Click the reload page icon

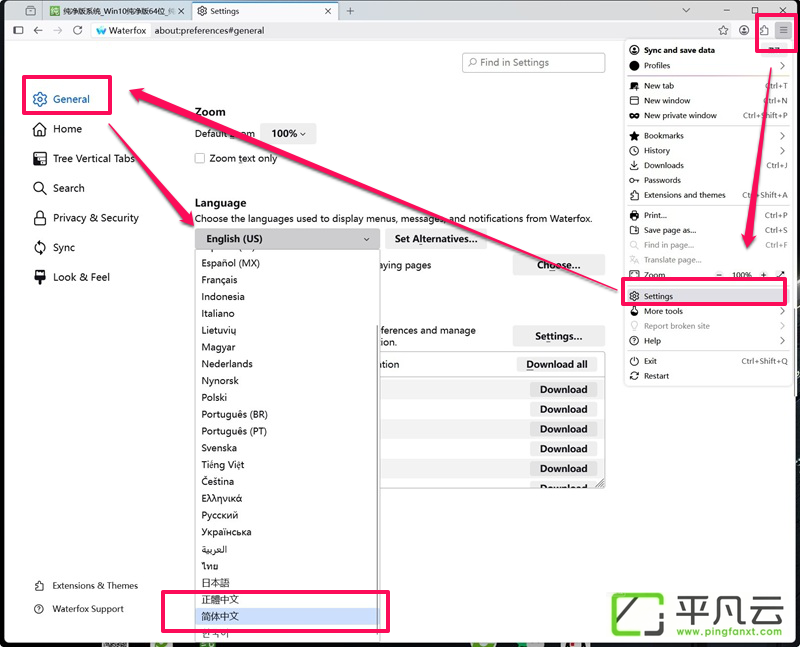77,30
